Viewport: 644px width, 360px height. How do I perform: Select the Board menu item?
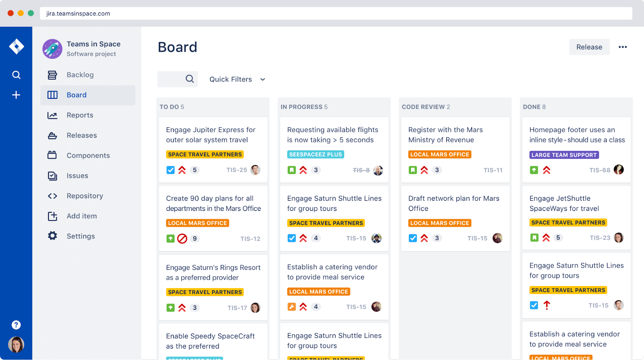76,95
